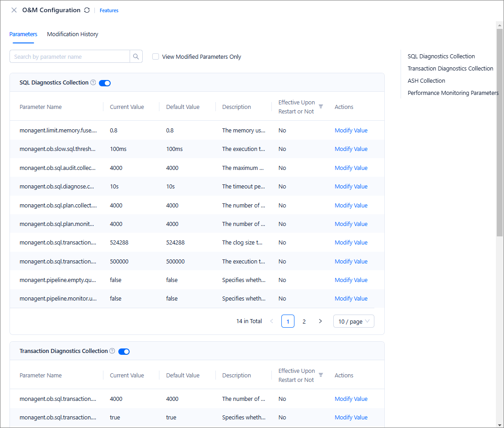
Task: Go to next page using right arrow
Action: pyautogui.click(x=320, y=321)
